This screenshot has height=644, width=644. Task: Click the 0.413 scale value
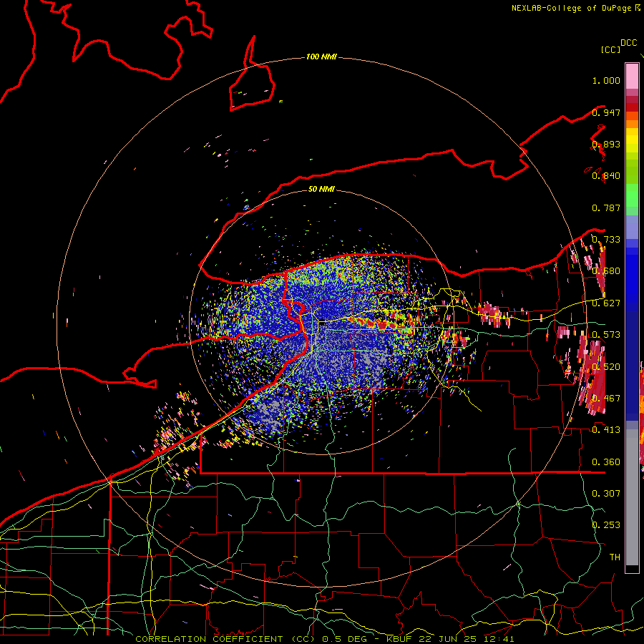(x=606, y=430)
